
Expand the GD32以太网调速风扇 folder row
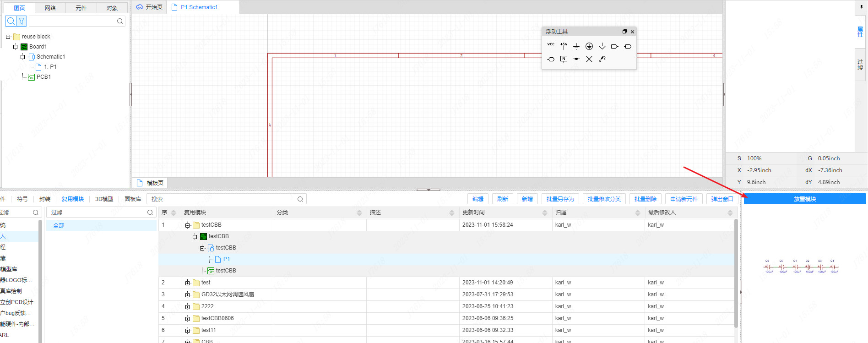pos(187,295)
